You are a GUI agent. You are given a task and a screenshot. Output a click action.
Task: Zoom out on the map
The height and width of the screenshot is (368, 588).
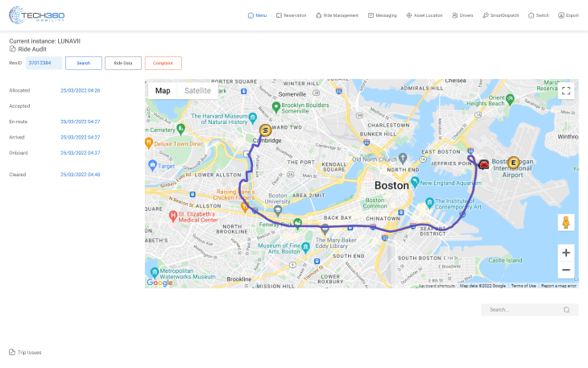pyautogui.click(x=566, y=270)
